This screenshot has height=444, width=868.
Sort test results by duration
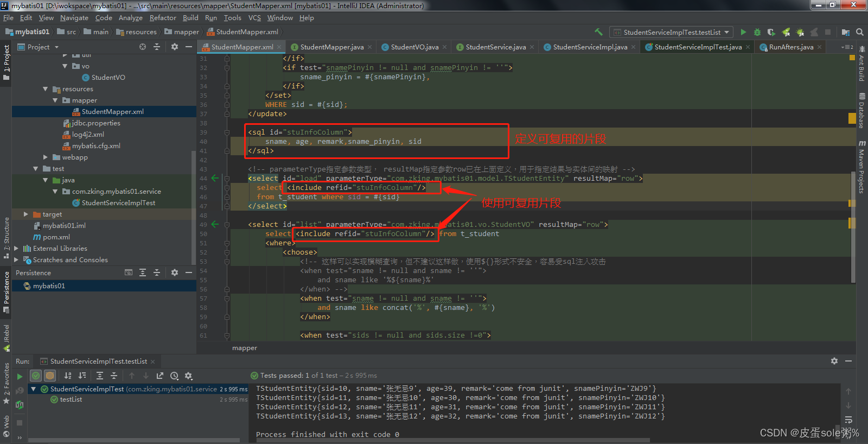[82, 376]
